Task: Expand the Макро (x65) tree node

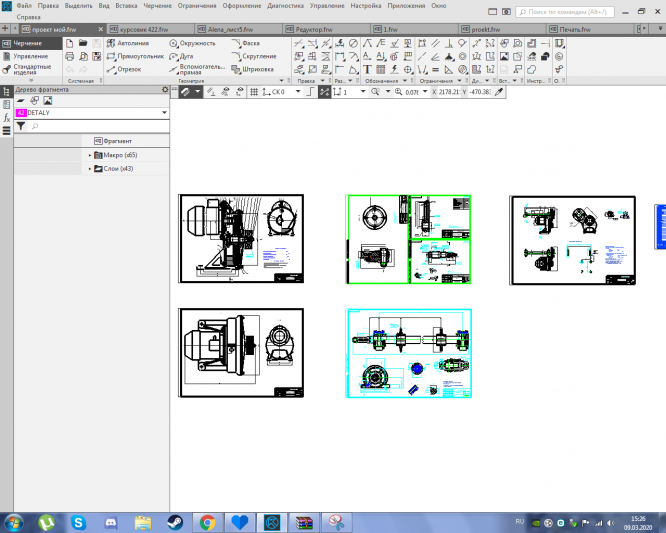Action: coord(90,155)
